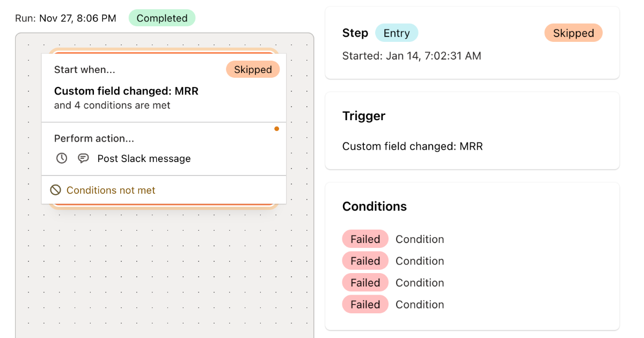Select the Entry tab in the Step panel
The height and width of the screenshot is (338, 644).
(x=397, y=33)
